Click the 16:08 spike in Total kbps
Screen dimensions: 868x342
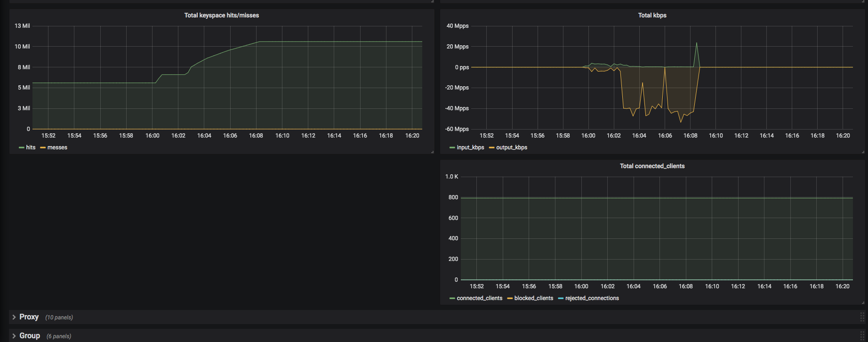coord(697,44)
